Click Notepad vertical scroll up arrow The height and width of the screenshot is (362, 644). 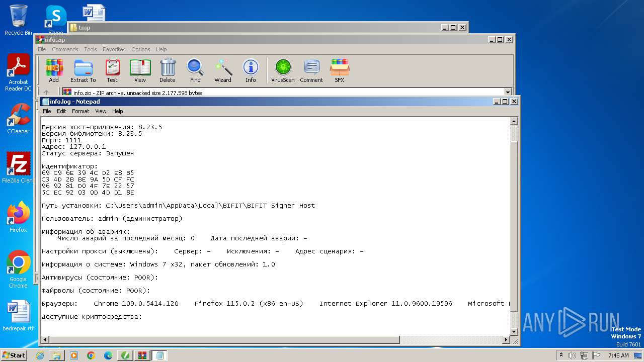pyautogui.click(x=514, y=121)
